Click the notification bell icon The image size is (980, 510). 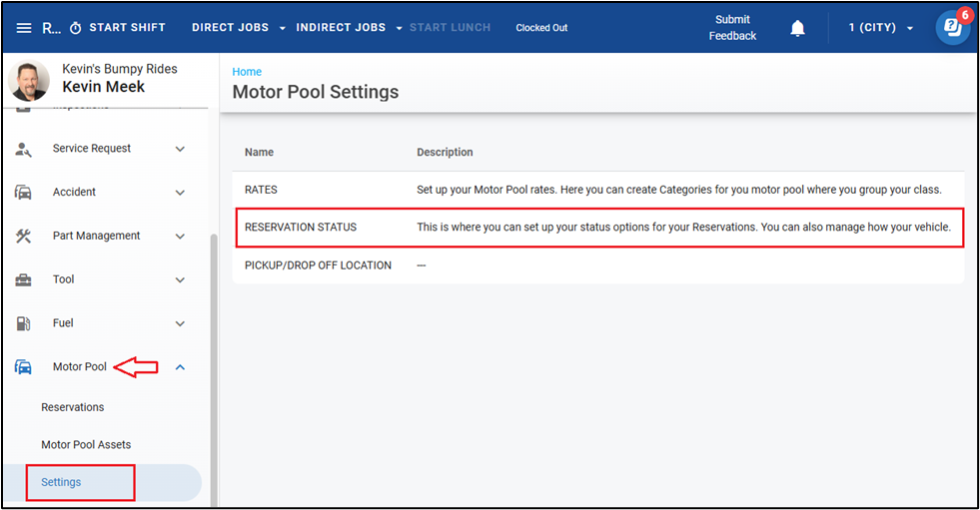coord(797,28)
